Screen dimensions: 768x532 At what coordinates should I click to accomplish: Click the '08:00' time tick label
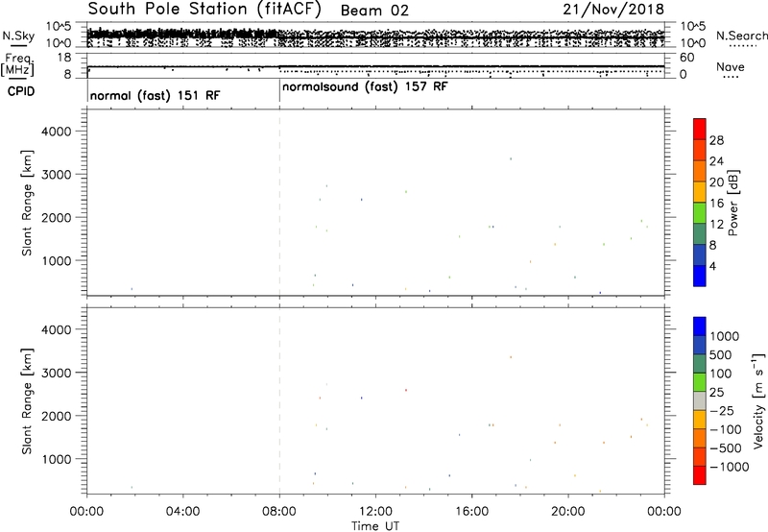tap(279, 512)
